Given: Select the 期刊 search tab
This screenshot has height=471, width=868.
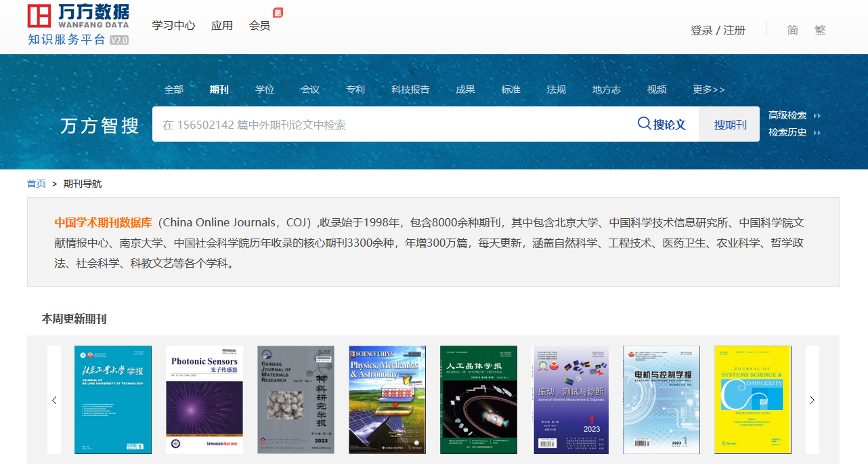Looking at the screenshot, I should [x=219, y=89].
